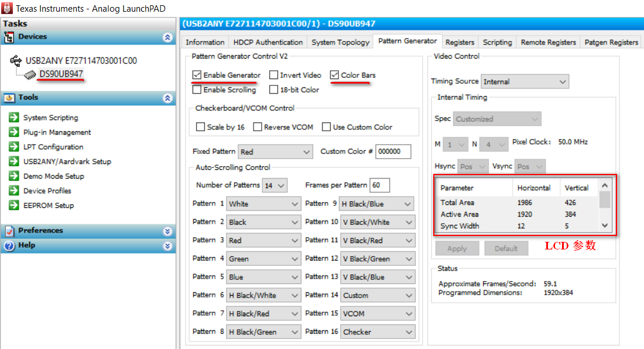Open the Timing Source dropdown
Viewport: 644px width, 349px height.
pos(525,81)
